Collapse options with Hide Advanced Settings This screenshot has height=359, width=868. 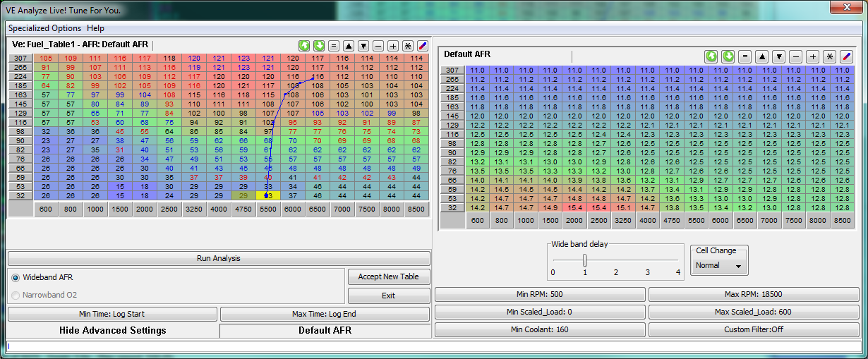coord(113,330)
